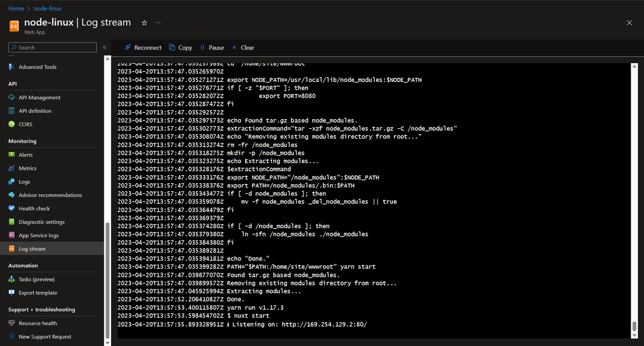Click the log line 'rm -fr /node_modules'

208,144
